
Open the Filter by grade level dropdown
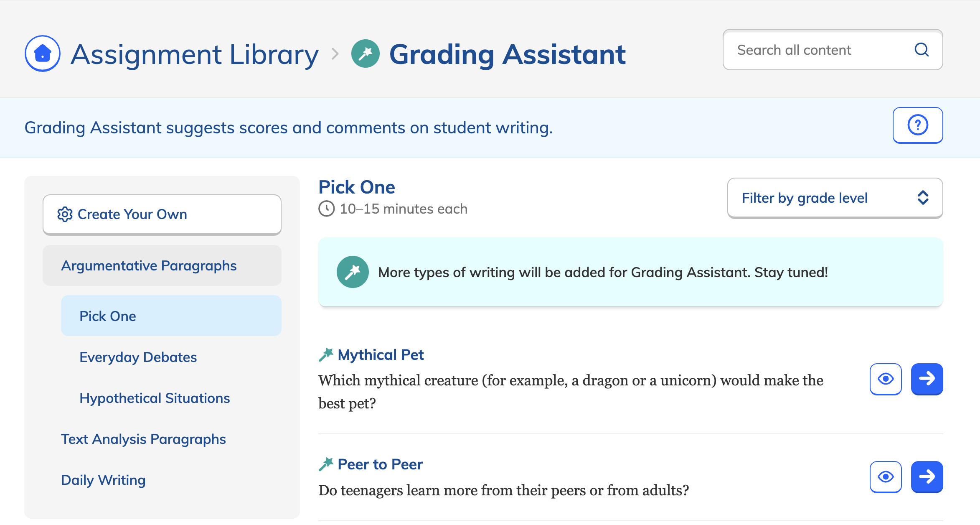tap(835, 198)
